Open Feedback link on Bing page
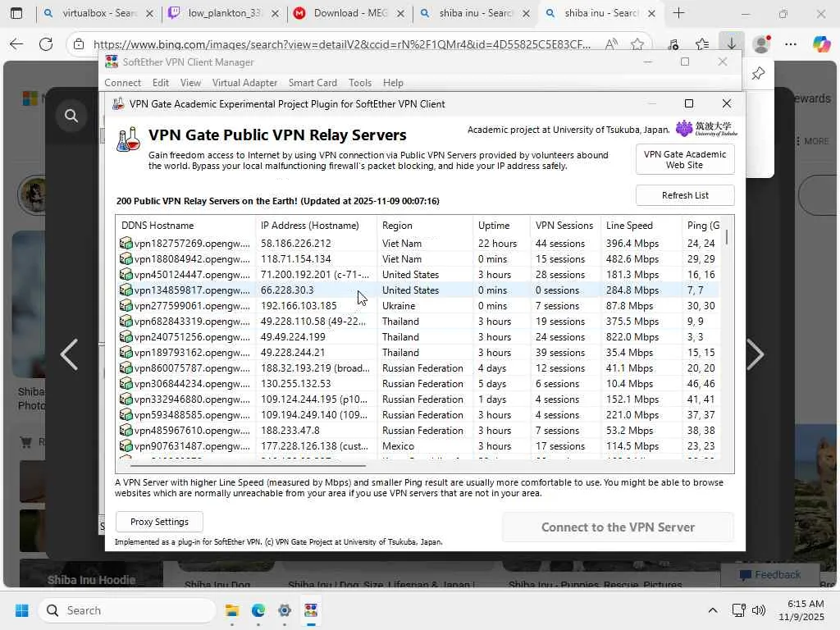Image resolution: width=840 pixels, height=630 pixels. [769, 575]
